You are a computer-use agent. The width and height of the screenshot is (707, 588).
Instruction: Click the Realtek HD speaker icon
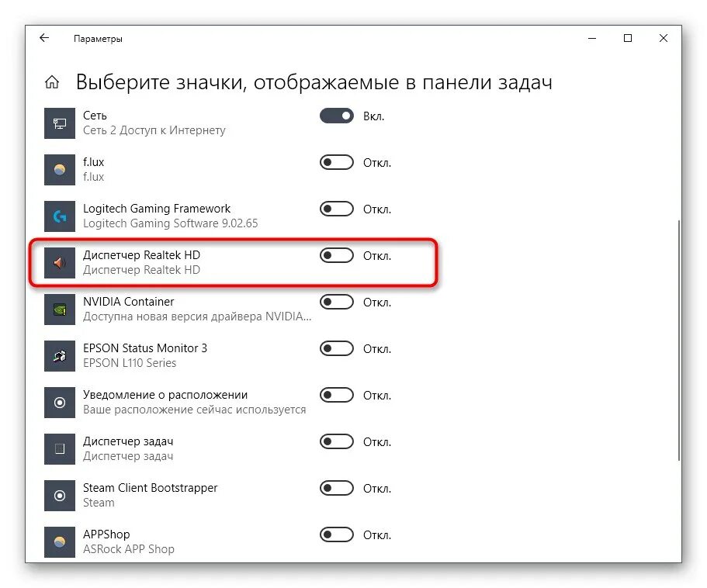[59, 262]
